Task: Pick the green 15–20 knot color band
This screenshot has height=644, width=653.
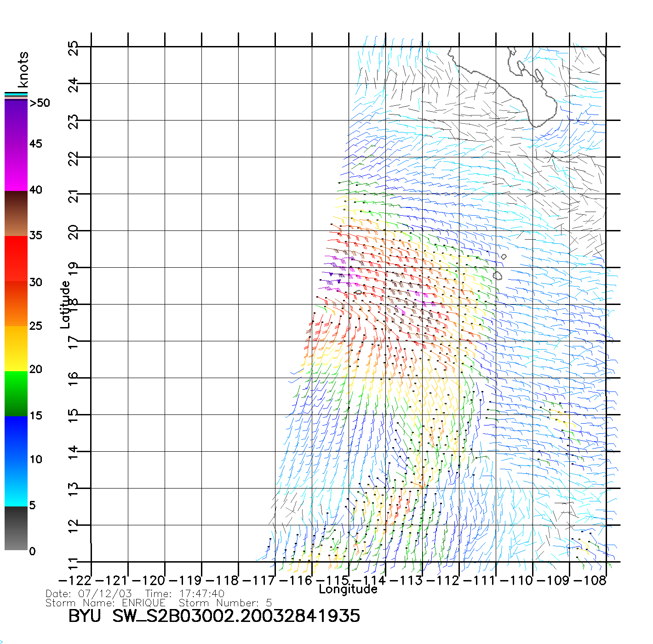Action: coord(16,393)
